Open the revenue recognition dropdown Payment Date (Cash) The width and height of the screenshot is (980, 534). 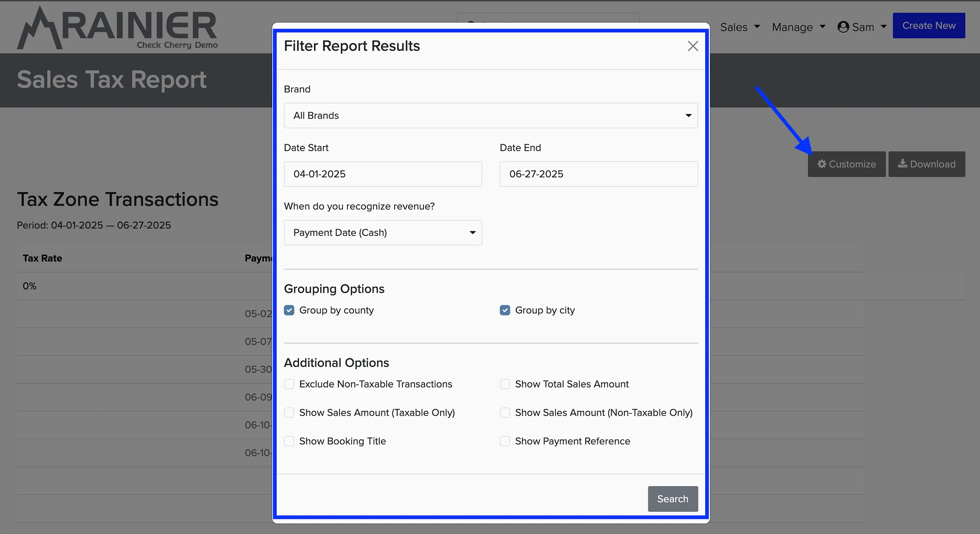(x=383, y=233)
